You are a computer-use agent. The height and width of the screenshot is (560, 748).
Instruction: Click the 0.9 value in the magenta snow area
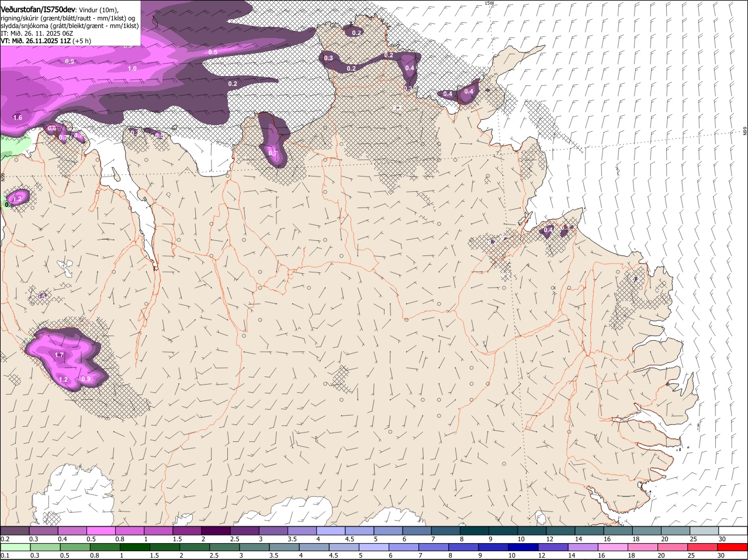(86, 379)
